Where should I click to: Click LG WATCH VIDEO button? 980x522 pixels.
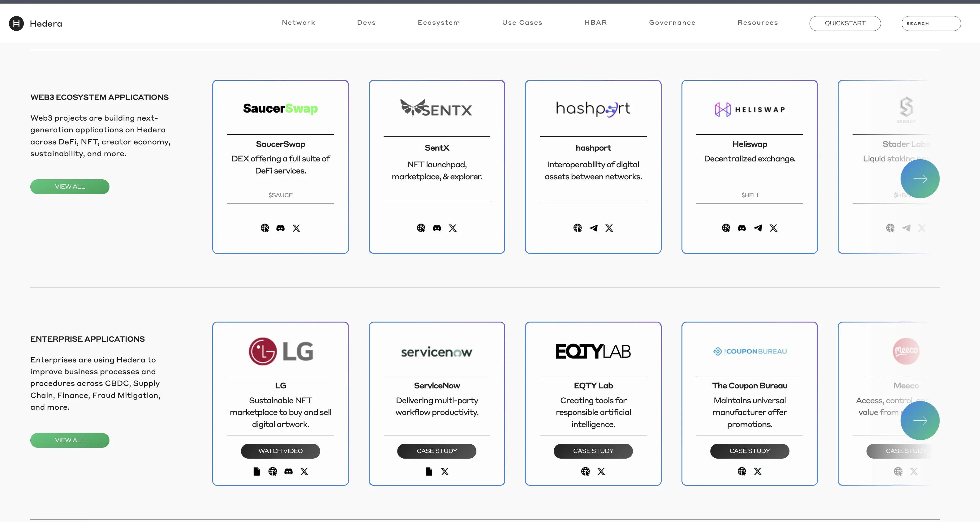click(x=280, y=451)
